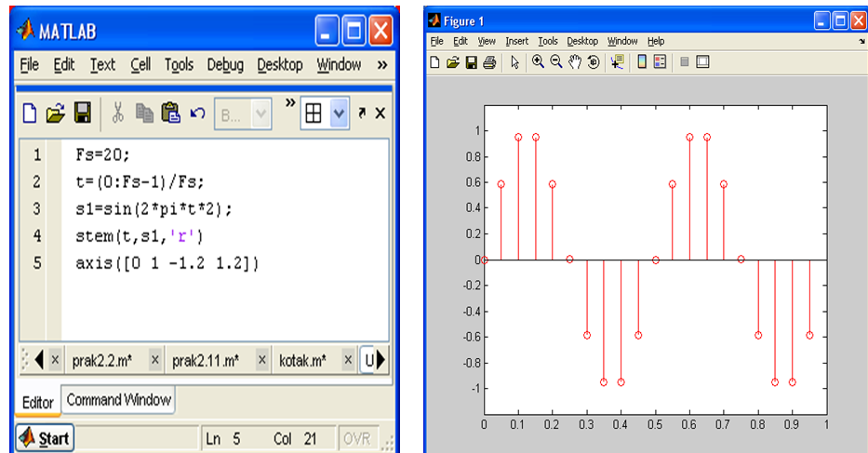Open the Edit menu in MATLAB editor
Screen dimensions: 868x453
[x=63, y=65]
